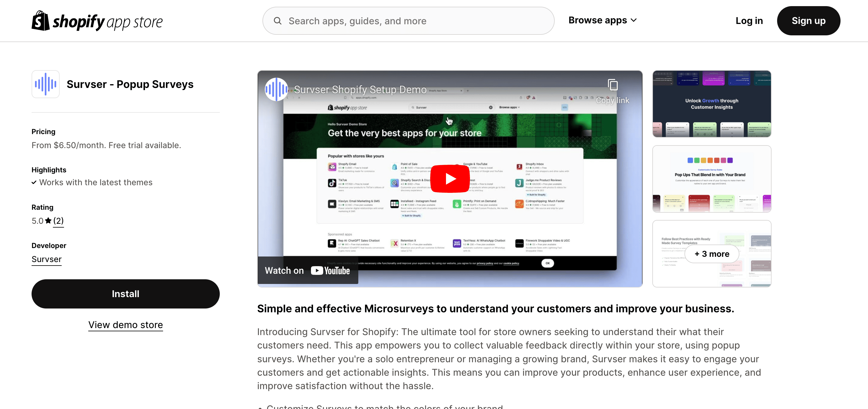The width and height of the screenshot is (868, 409).
Task: Click the Log in menu item
Action: coord(749,20)
